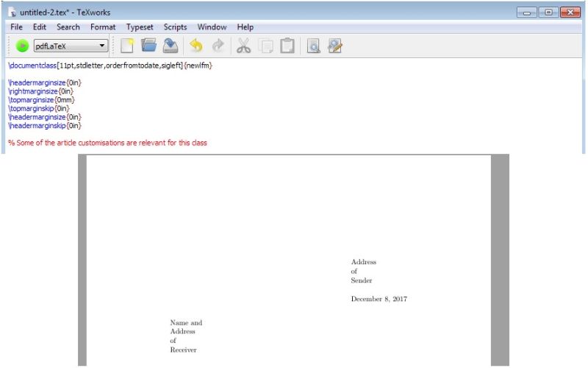Click the red comment line about article customisations
588x368 pixels.
point(107,143)
